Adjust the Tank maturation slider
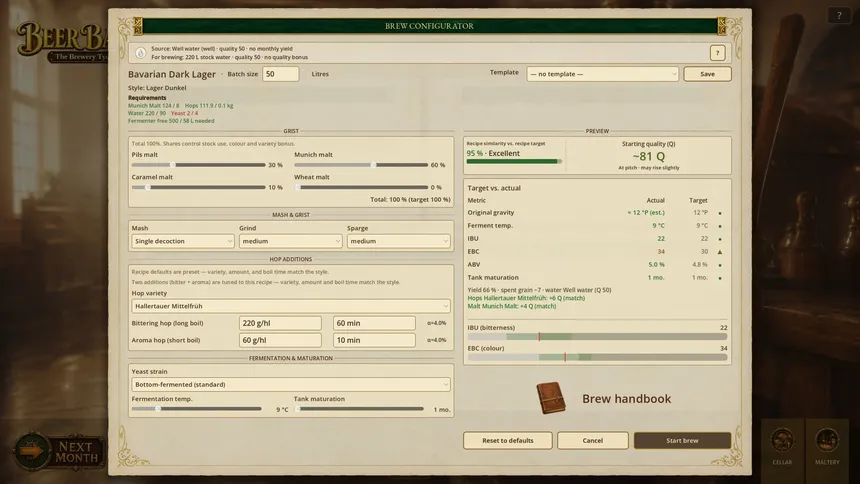The image size is (860, 484). (359, 409)
